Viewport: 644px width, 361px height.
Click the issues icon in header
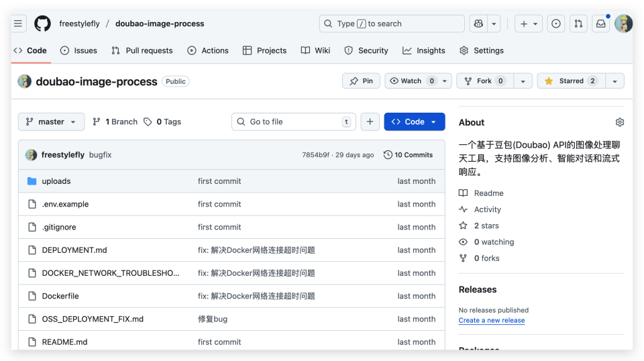(x=556, y=23)
